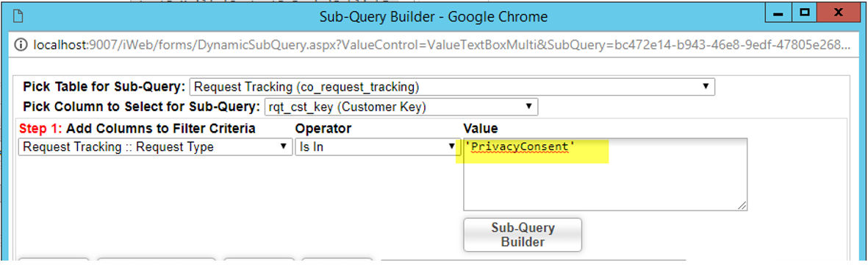Open the Pick Table for Sub-Query dropdown
The image size is (868, 265).
452,87
